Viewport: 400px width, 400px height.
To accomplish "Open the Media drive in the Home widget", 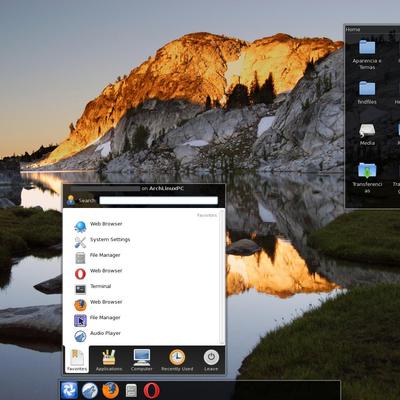I will [x=367, y=135].
